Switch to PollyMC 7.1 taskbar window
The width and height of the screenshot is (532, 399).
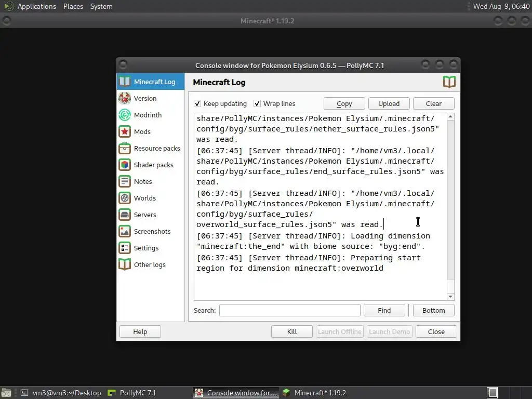[x=132, y=393]
